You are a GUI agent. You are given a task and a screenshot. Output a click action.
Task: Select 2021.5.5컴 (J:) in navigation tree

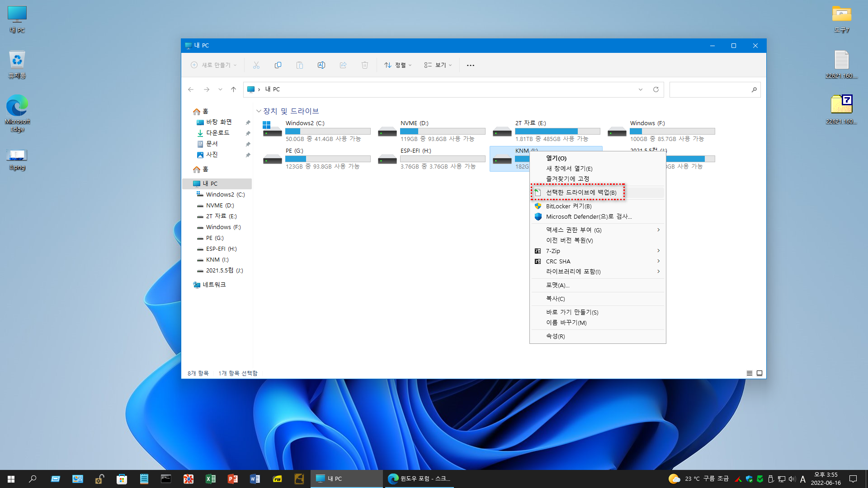[x=224, y=271]
